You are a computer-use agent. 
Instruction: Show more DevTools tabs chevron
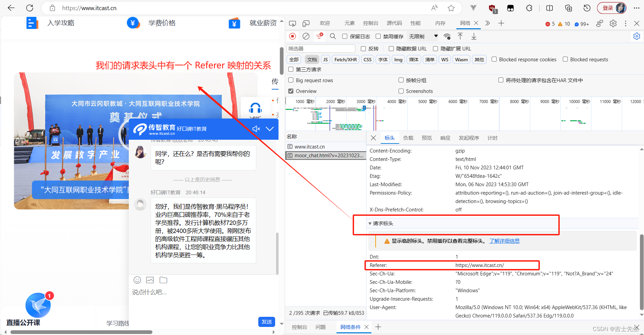click(x=488, y=23)
